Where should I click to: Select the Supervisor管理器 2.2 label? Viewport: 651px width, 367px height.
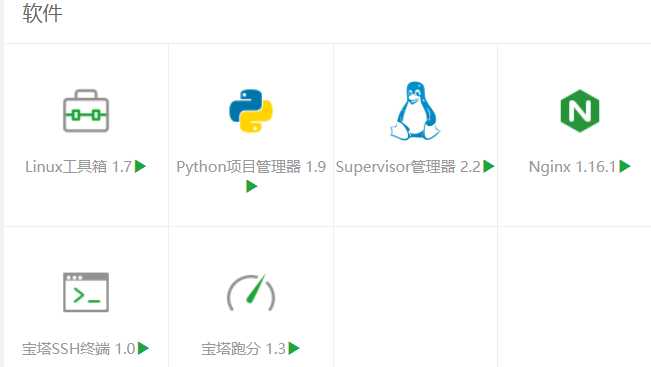408,167
